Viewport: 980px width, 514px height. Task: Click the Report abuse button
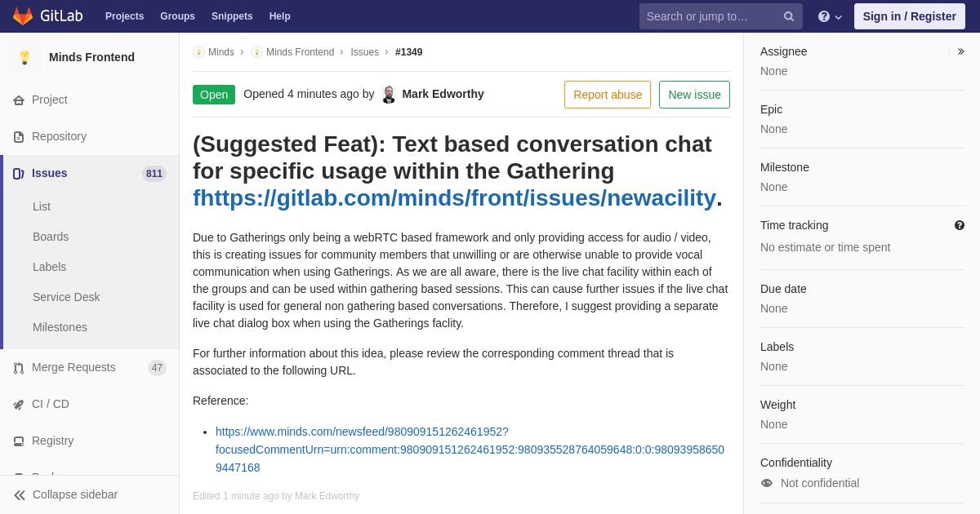[x=608, y=95]
